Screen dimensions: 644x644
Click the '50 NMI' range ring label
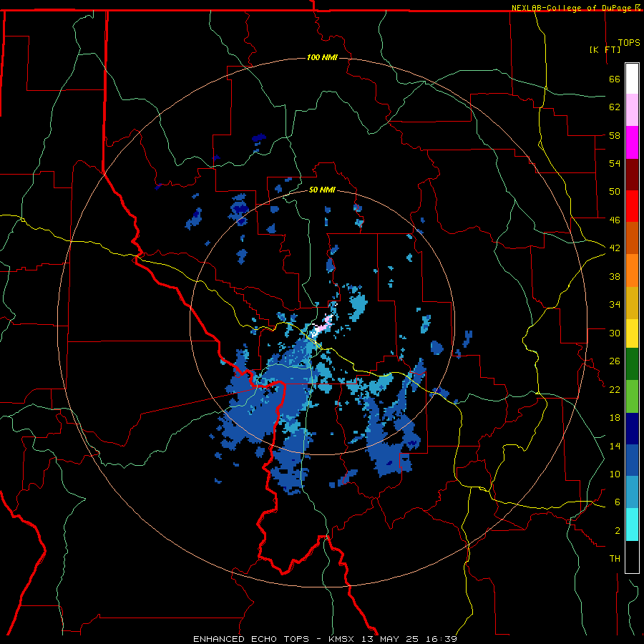[322, 190]
